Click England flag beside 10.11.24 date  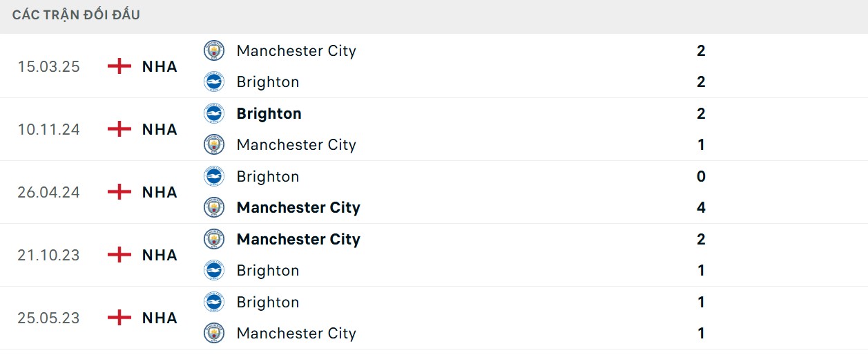pyautogui.click(x=119, y=129)
